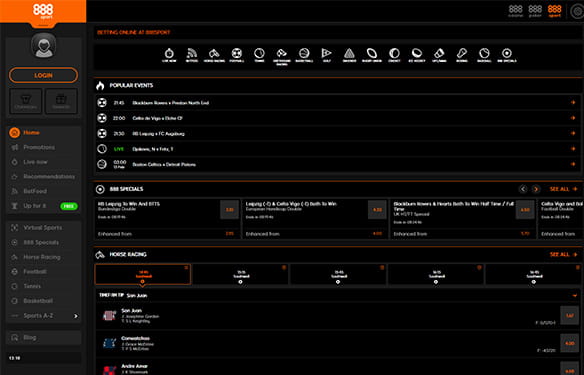Show next 888 Specials with right arrow
584x375 pixels.
point(536,189)
